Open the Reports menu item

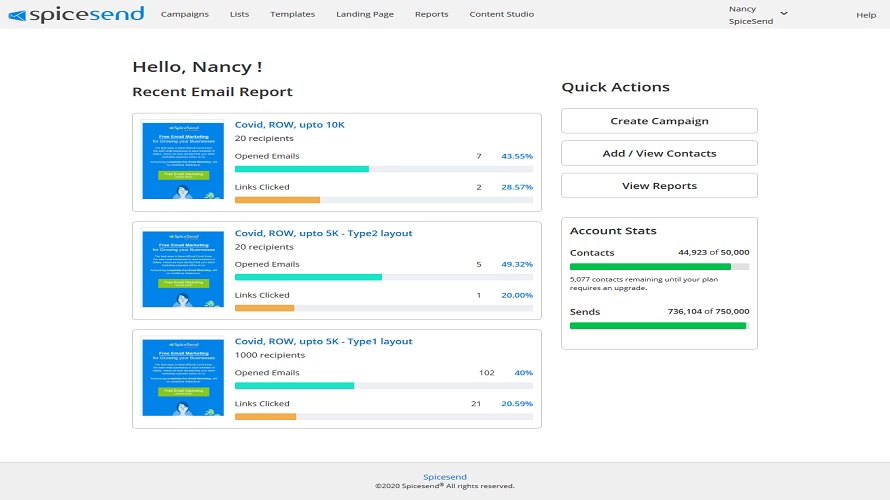431,14
